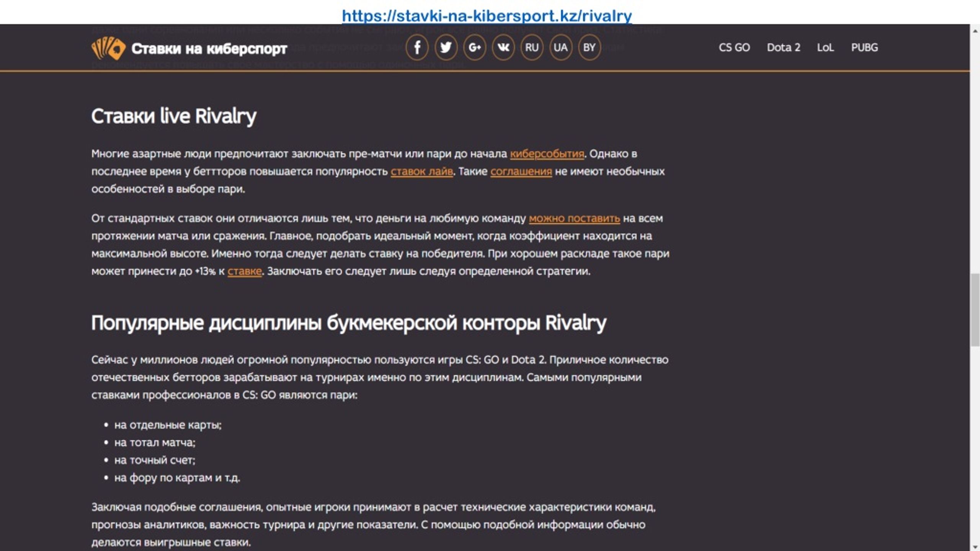Click the Google Plus icon
This screenshot has height=551, width=980.
click(475, 47)
